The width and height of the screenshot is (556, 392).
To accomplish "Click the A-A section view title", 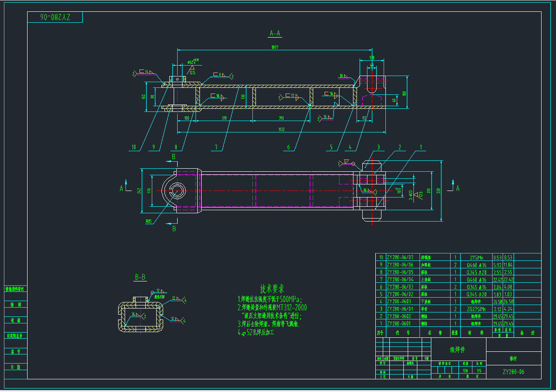I will 275,33.
